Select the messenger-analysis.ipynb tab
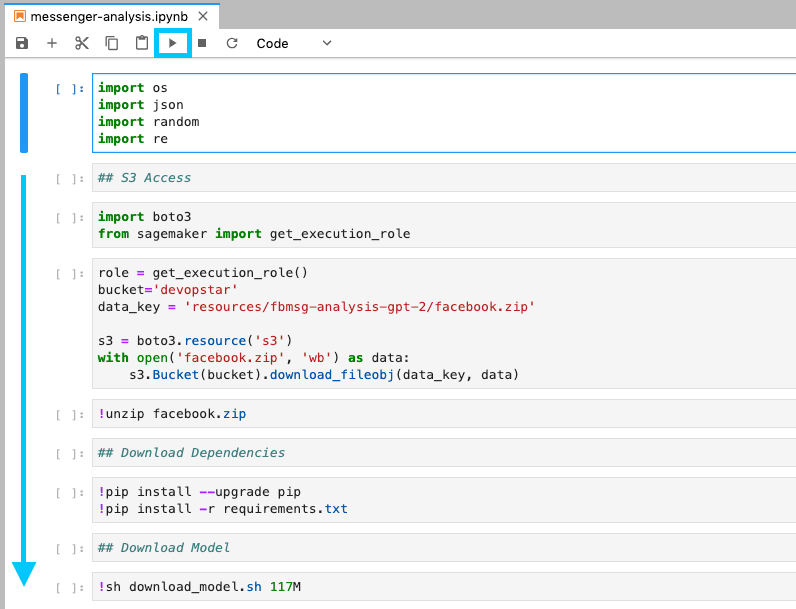 (x=108, y=17)
